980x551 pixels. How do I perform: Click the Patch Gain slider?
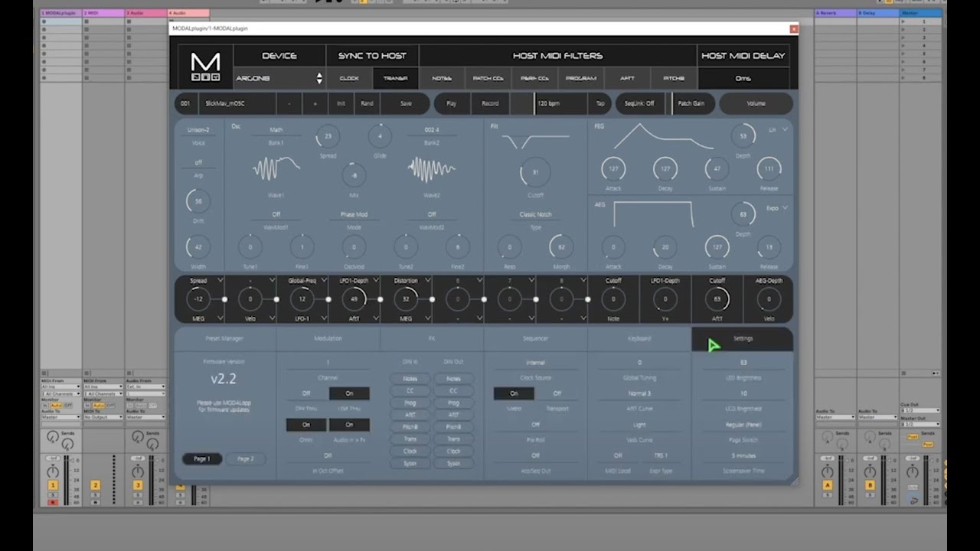(x=691, y=103)
